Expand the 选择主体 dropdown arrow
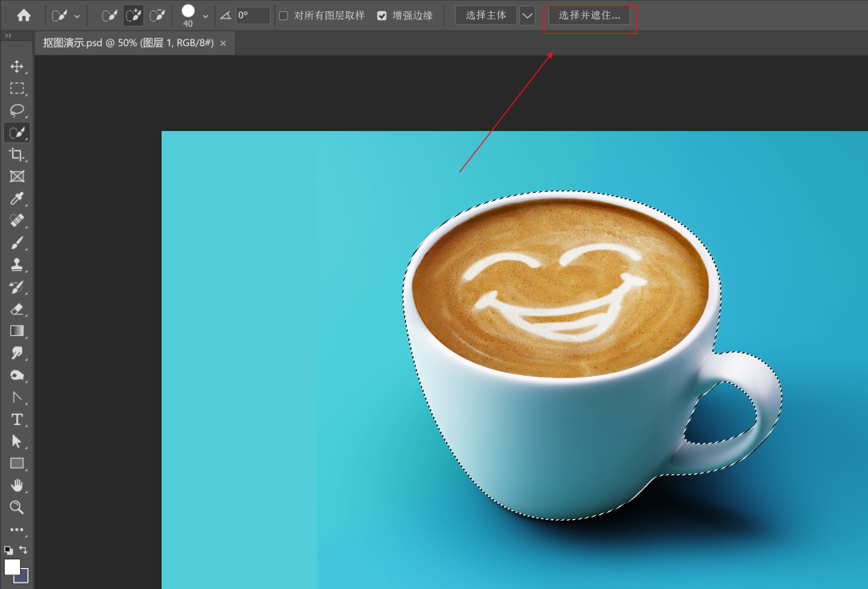Viewport: 868px width, 589px height. pos(527,15)
